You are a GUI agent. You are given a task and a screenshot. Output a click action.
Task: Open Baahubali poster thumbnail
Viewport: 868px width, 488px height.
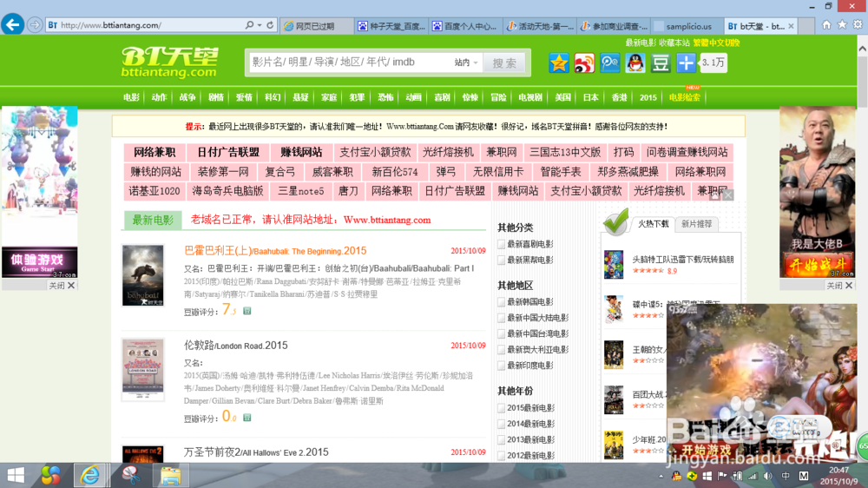143,275
